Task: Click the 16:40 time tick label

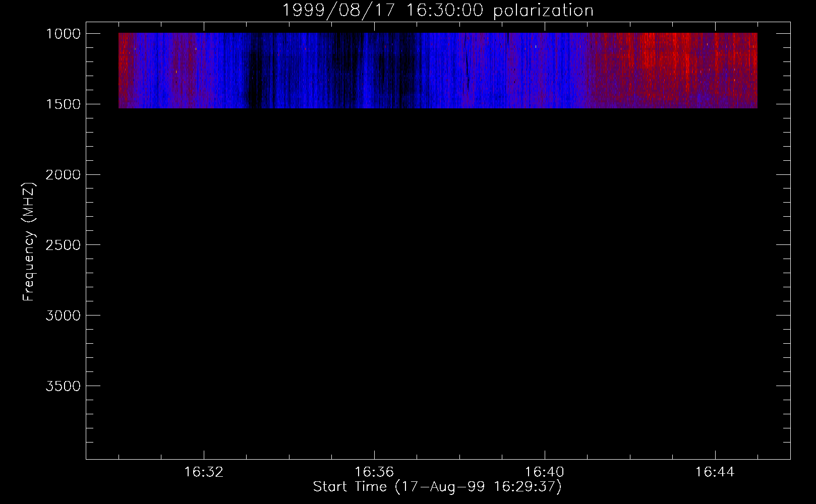Action: (x=545, y=472)
